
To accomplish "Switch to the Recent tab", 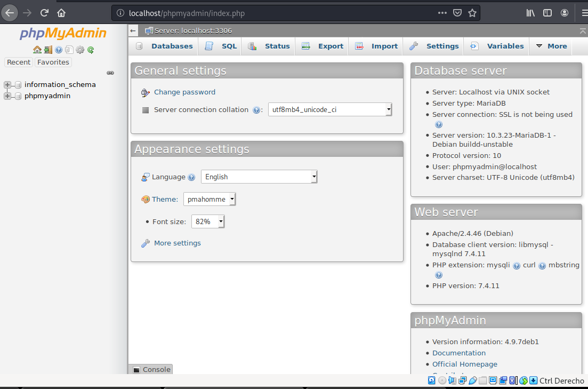I will (18, 62).
